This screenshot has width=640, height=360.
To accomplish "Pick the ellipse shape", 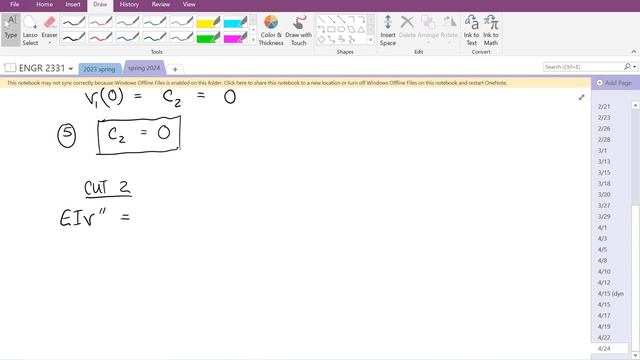I will click(341, 29).
